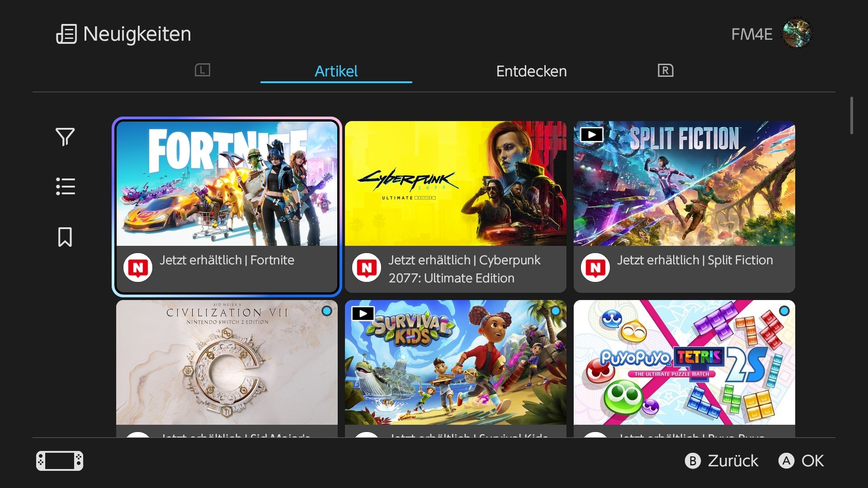Click the video play badge on Survival Kids
The width and height of the screenshot is (868, 488).
pyautogui.click(x=363, y=313)
